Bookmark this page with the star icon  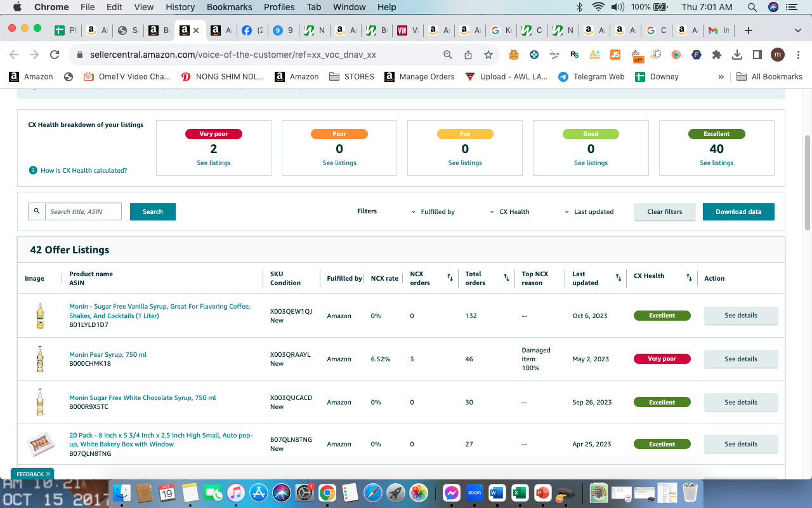click(488, 55)
